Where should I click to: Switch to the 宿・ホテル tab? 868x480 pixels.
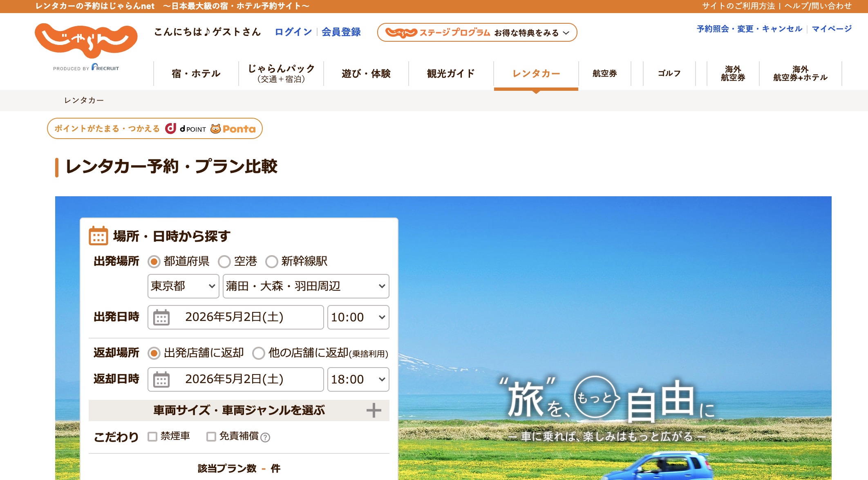196,74
